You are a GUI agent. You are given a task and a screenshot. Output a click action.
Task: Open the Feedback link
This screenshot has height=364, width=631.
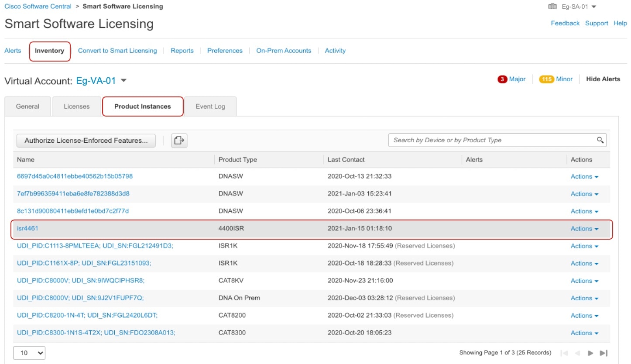[565, 23]
